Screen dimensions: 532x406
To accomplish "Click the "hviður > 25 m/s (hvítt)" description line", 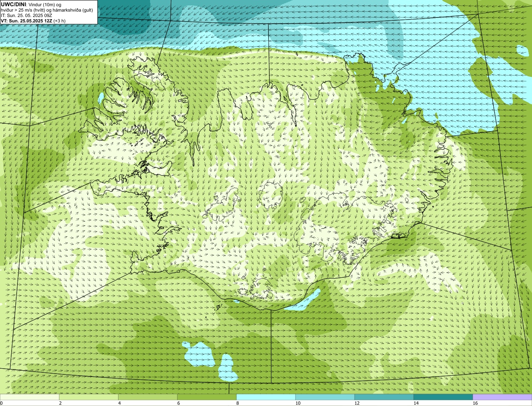I will [x=47, y=10].
